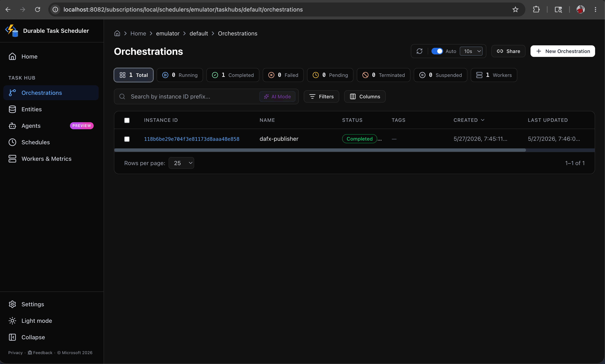Click the dafx-publisher name cell
This screenshot has width=605, height=364.
point(279,139)
